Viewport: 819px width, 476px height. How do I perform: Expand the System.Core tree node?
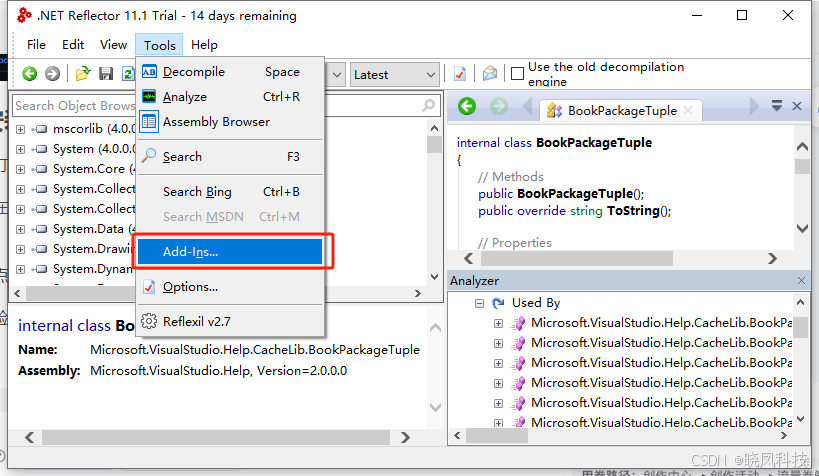pos(20,169)
